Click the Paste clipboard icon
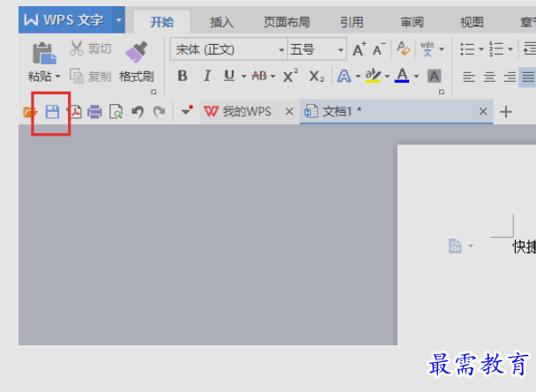This screenshot has width=536, height=392. [x=44, y=53]
